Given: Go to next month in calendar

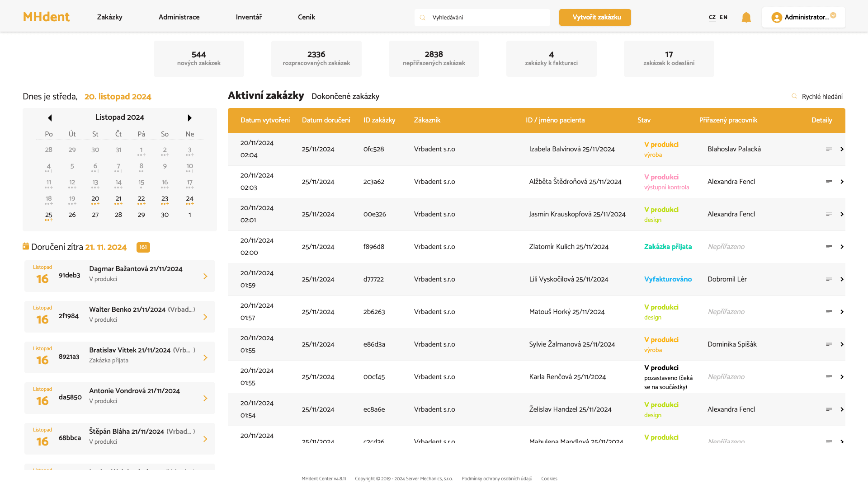Looking at the screenshot, I should [x=189, y=118].
